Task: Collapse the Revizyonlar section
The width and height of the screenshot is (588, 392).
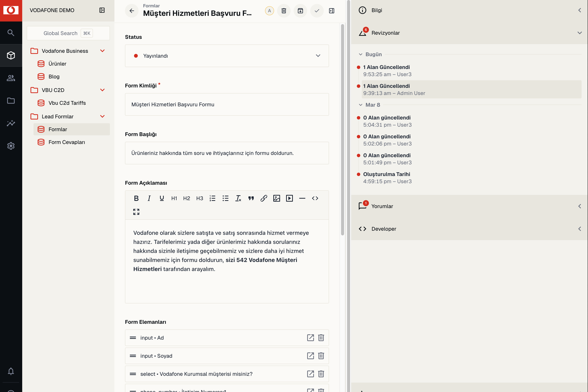Action: (x=580, y=33)
